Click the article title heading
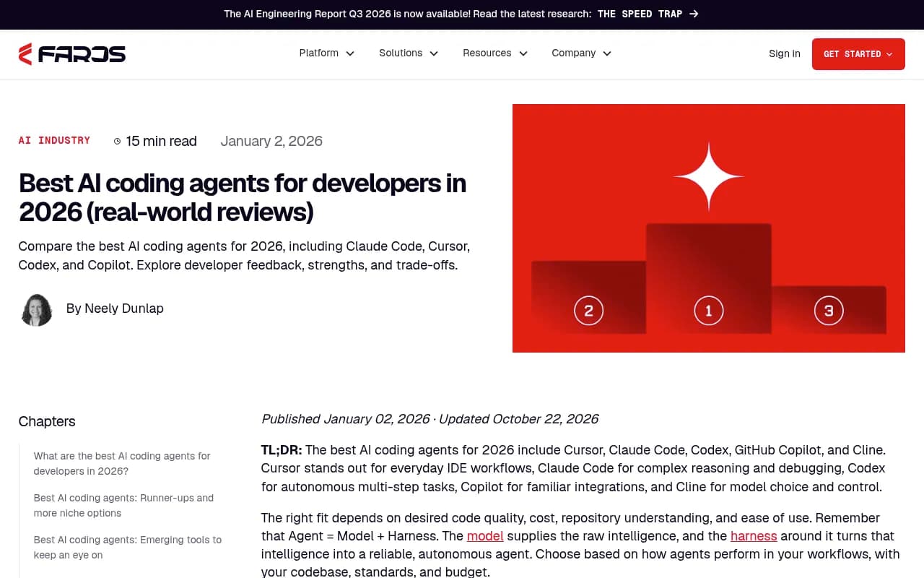Viewport: 924px width, 578px height. (243, 197)
